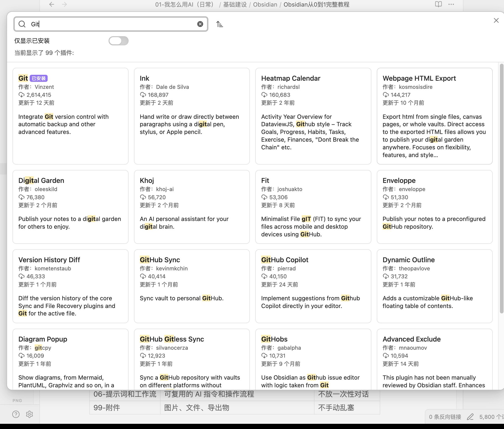Click the download icon on Heatmap Calendar

coord(264,95)
